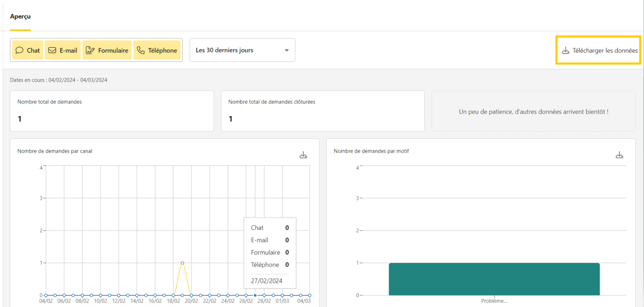Click the first data point at 04/02

[x=46, y=295]
